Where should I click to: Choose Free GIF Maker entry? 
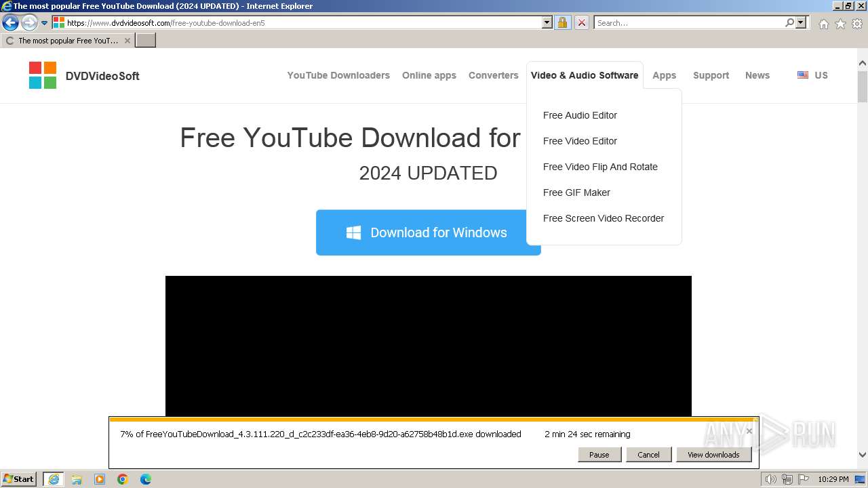[x=576, y=192]
